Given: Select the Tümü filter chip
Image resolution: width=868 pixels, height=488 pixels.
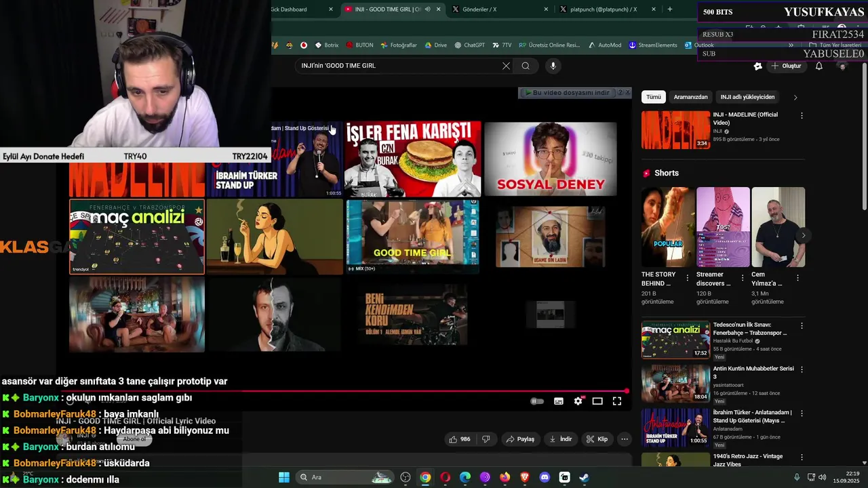Looking at the screenshot, I should [x=654, y=97].
